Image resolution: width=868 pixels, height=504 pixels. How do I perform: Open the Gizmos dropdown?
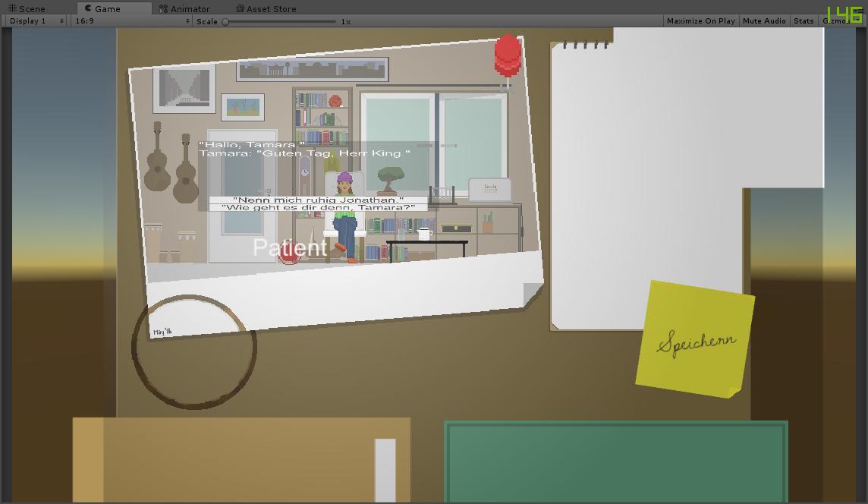(837, 21)
